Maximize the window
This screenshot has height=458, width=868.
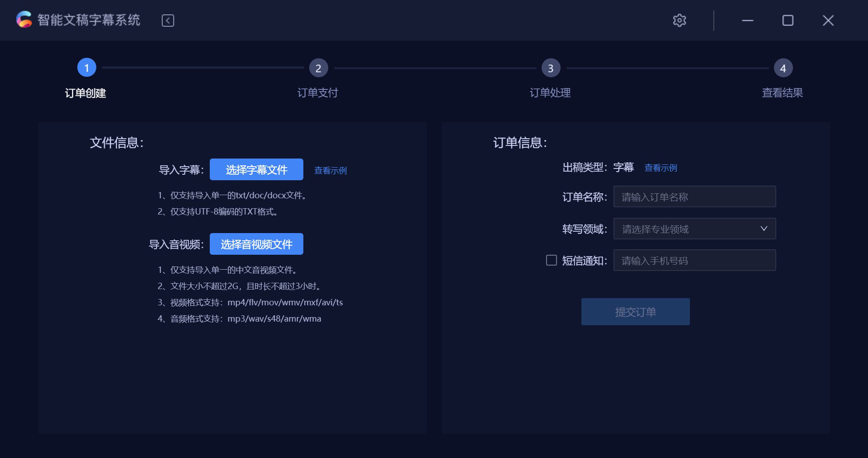788,20
